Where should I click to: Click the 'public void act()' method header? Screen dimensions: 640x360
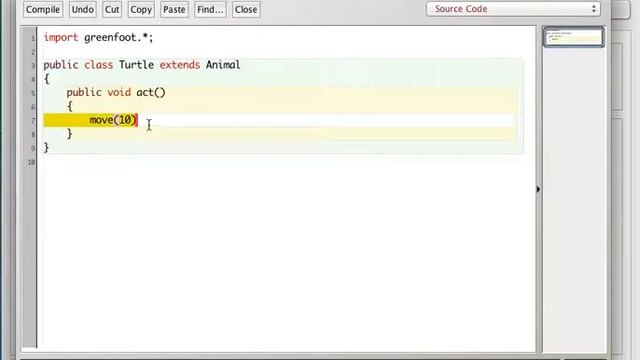[x=116, y=92]
